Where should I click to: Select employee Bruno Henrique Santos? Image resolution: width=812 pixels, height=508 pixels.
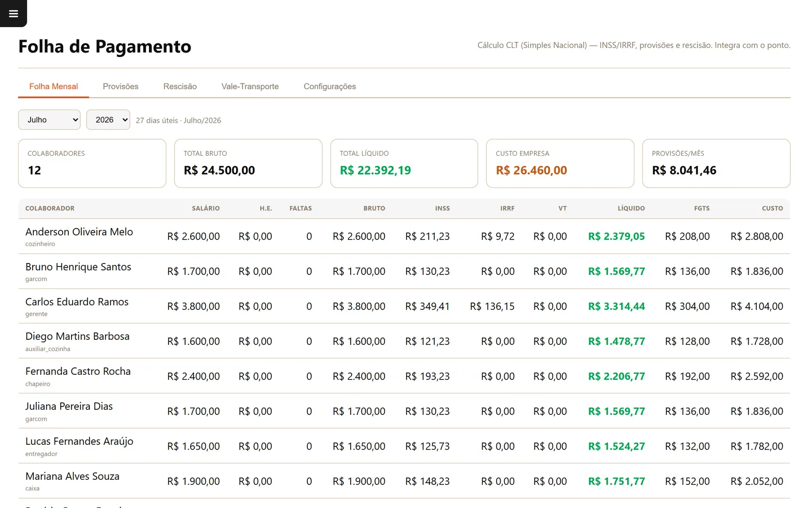[78, 267]
